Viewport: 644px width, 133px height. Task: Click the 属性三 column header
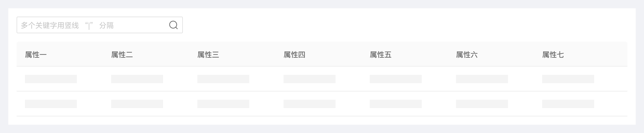point(208,55)
